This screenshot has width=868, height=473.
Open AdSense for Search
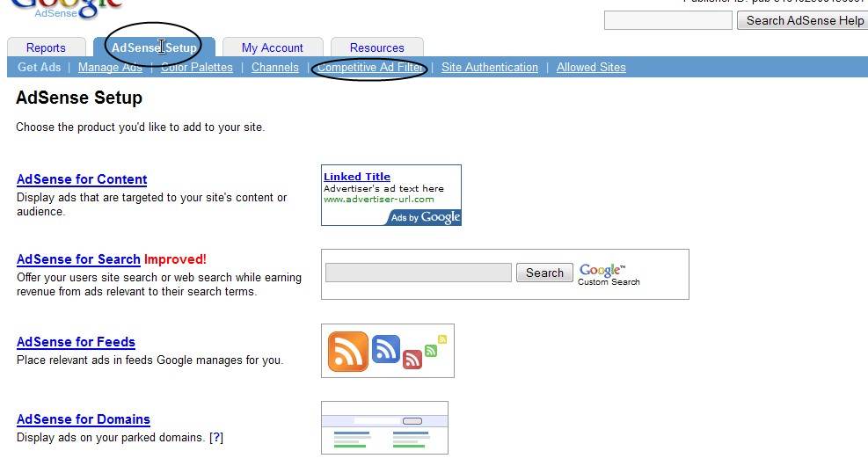[x=78, y=258]
